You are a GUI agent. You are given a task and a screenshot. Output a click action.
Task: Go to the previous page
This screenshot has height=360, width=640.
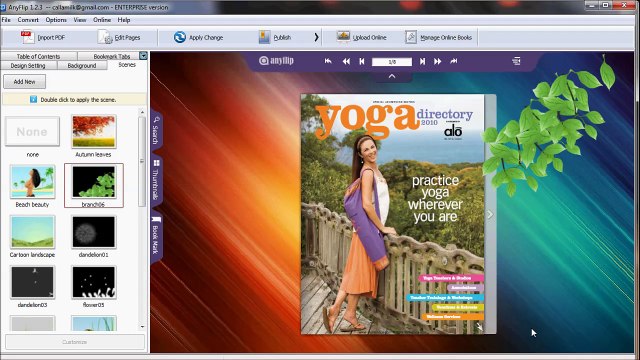(x=362, y=61)
